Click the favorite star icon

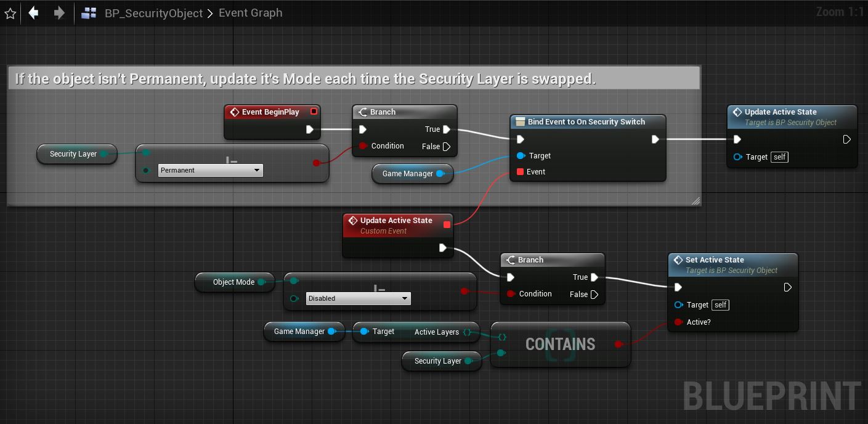pyautogui.click(x=10, y=13)
